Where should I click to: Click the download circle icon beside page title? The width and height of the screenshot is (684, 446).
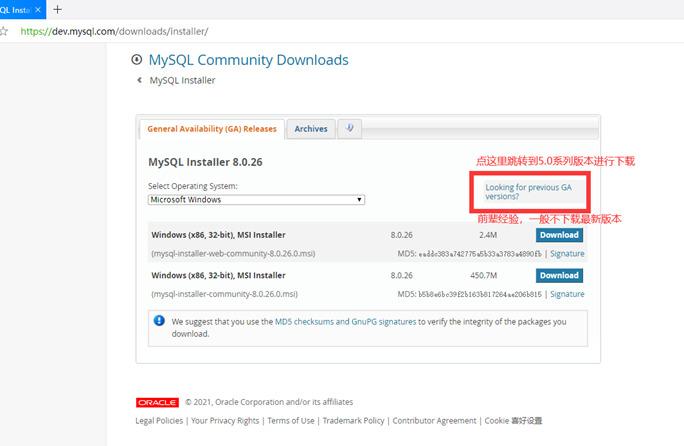[x=137, y=59]
